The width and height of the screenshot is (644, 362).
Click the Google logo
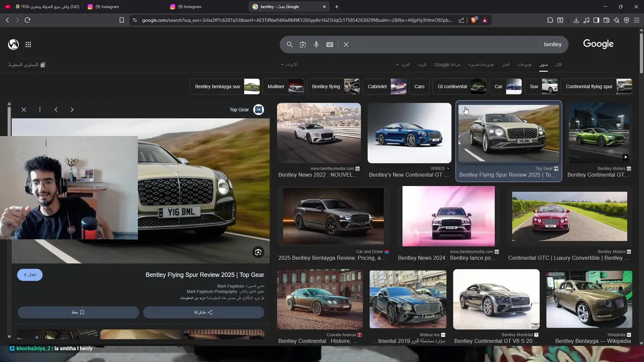pos(598,44)
